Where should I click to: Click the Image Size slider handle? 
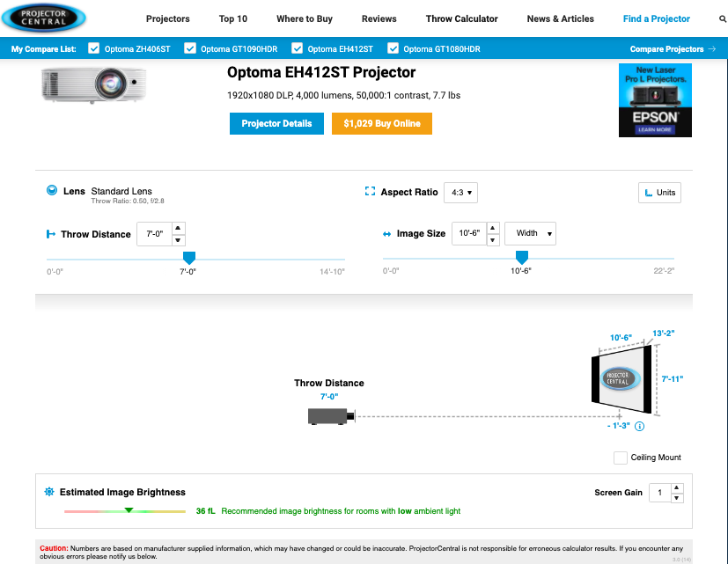tap(522, 257)
